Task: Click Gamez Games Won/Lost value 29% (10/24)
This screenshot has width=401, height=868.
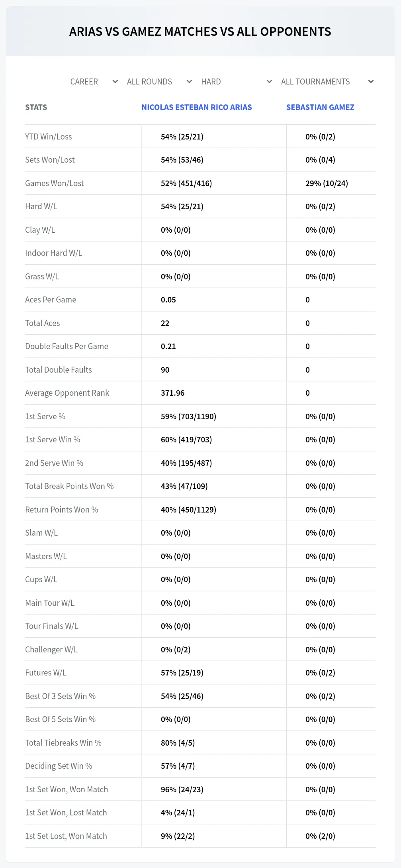Action: 327,183
